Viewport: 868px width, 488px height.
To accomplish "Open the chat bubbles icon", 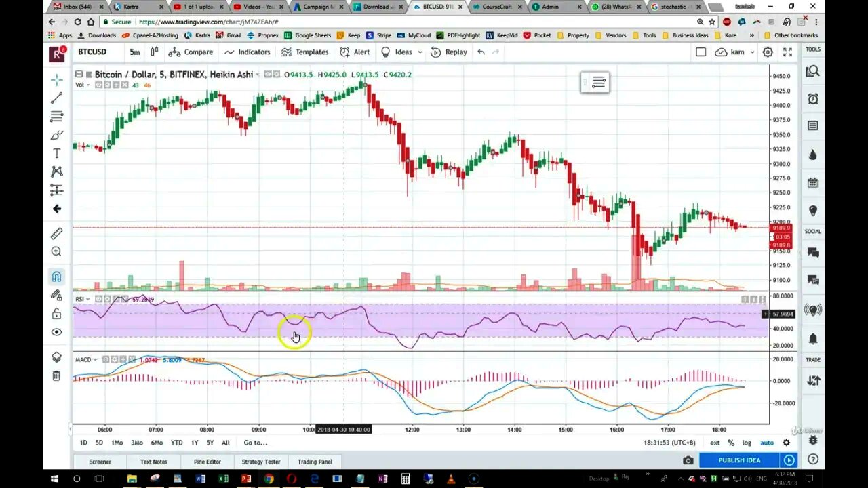I will point(812,253).
